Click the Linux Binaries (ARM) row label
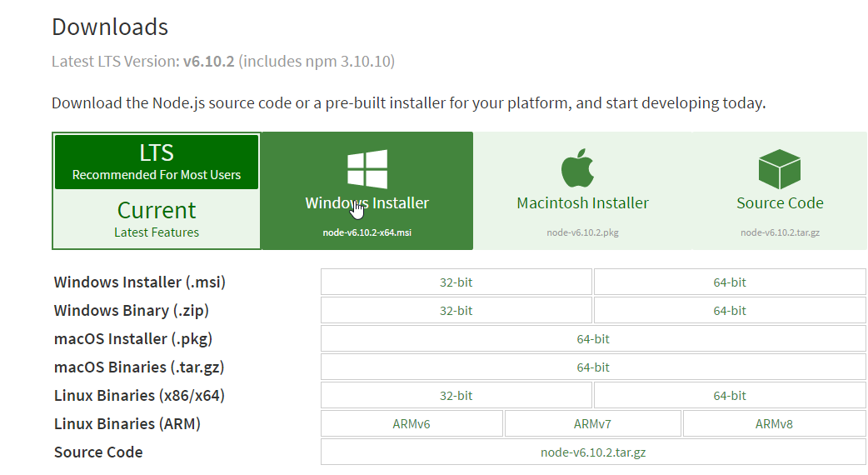The image size is (868, 475). (127, 423)
